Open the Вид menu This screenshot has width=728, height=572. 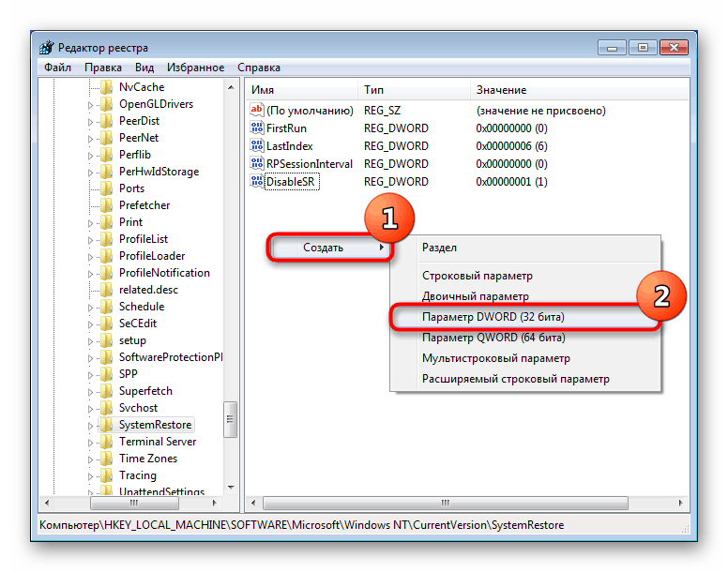[x=144, y=68]
